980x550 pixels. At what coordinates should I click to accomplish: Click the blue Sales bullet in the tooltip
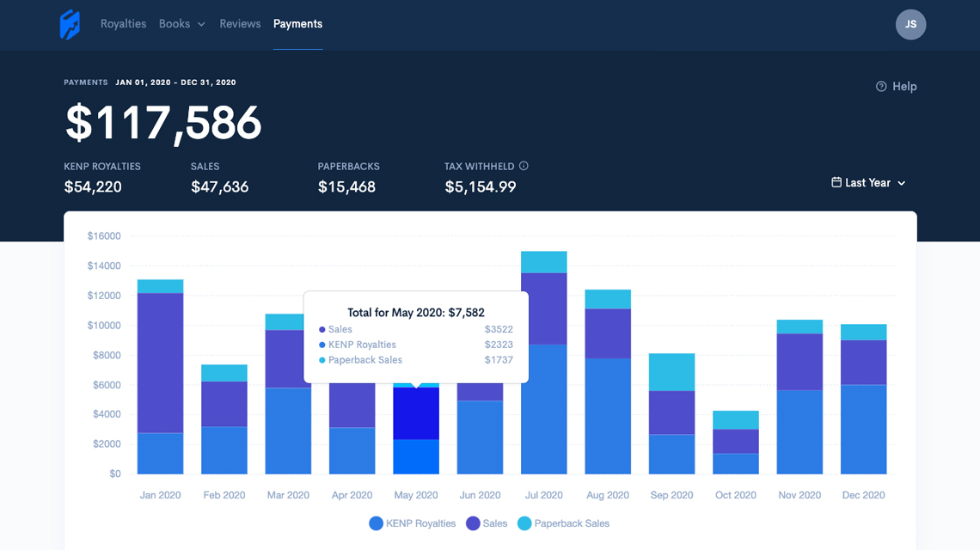click(x=324, y=329)
